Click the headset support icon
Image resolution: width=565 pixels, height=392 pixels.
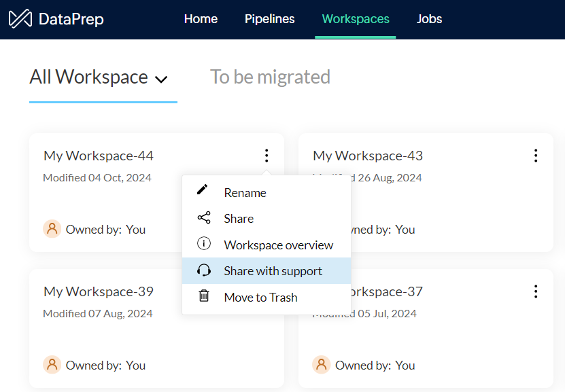203,270
